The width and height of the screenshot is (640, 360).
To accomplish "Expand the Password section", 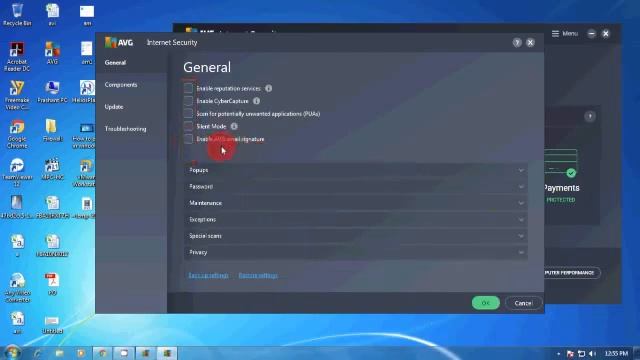I will point(356,187).
